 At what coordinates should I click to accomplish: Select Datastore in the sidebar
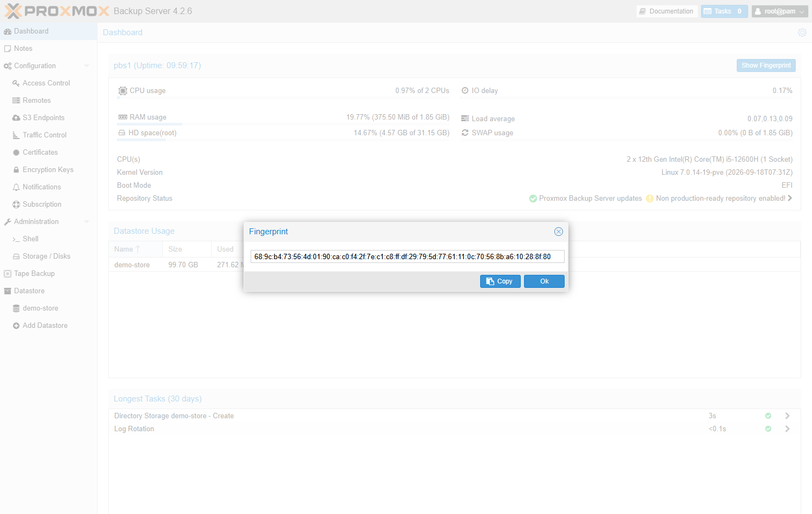point(48,291)
